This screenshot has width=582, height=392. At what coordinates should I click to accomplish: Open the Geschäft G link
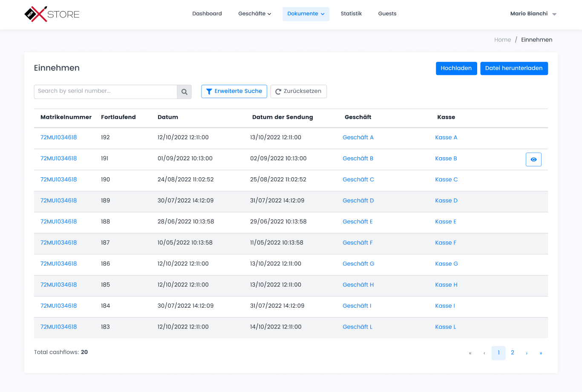click(x=358, y=264)
